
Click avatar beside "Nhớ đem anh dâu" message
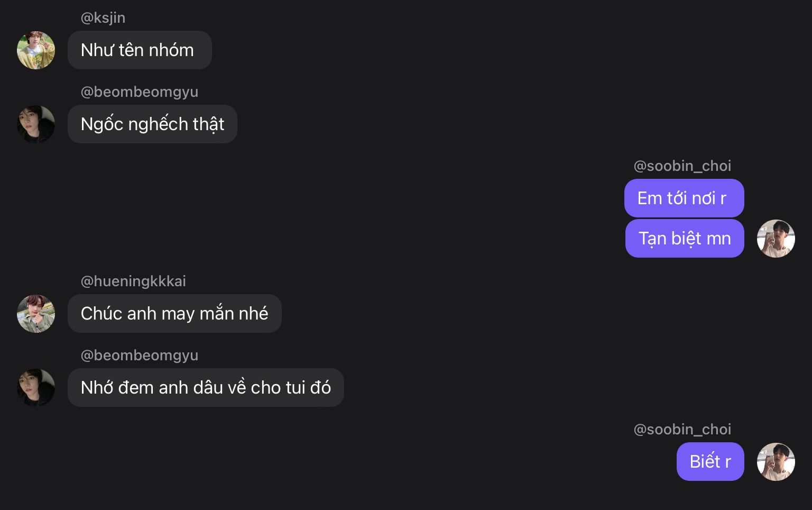[x=36, y=388]
